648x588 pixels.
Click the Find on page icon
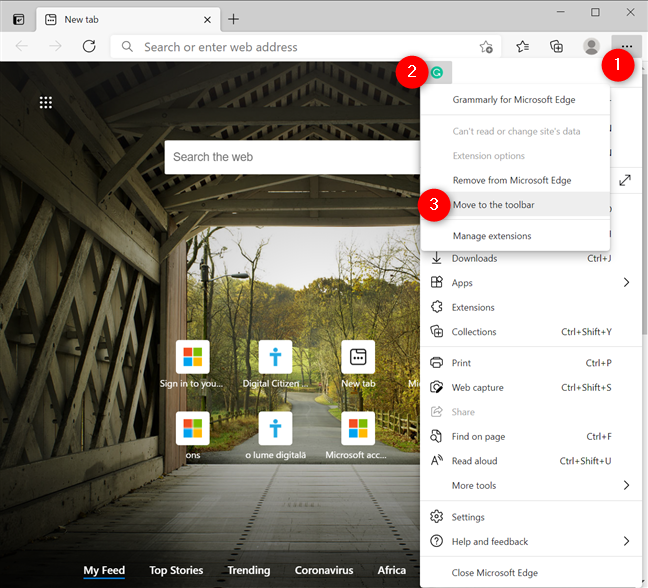coord(436,436)
